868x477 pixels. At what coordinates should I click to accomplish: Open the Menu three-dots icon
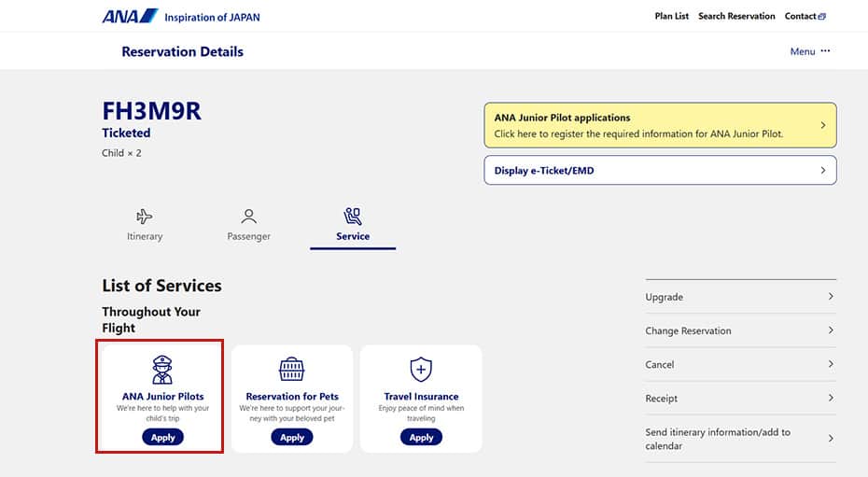point(825,51)
